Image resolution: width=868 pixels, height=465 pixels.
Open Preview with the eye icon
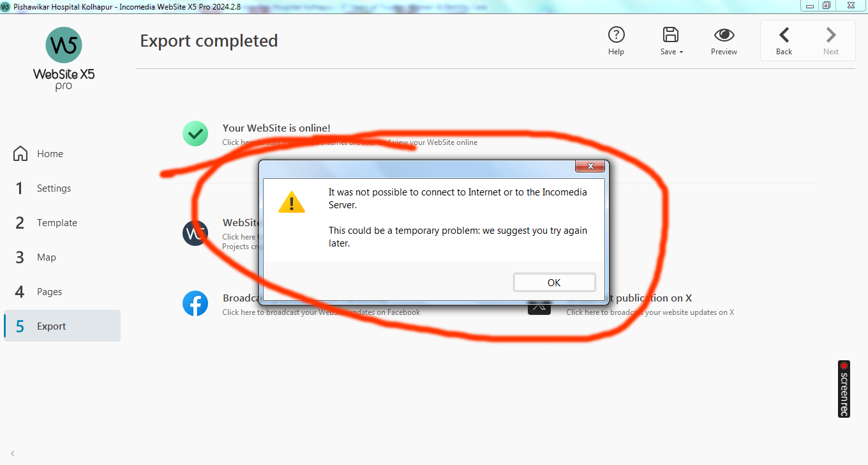pos(724,34)
